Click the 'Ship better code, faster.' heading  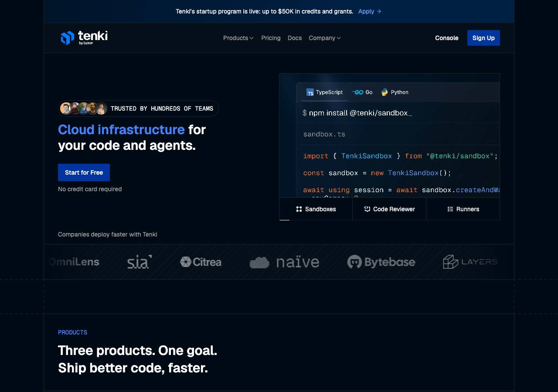(x=133, y=368)
